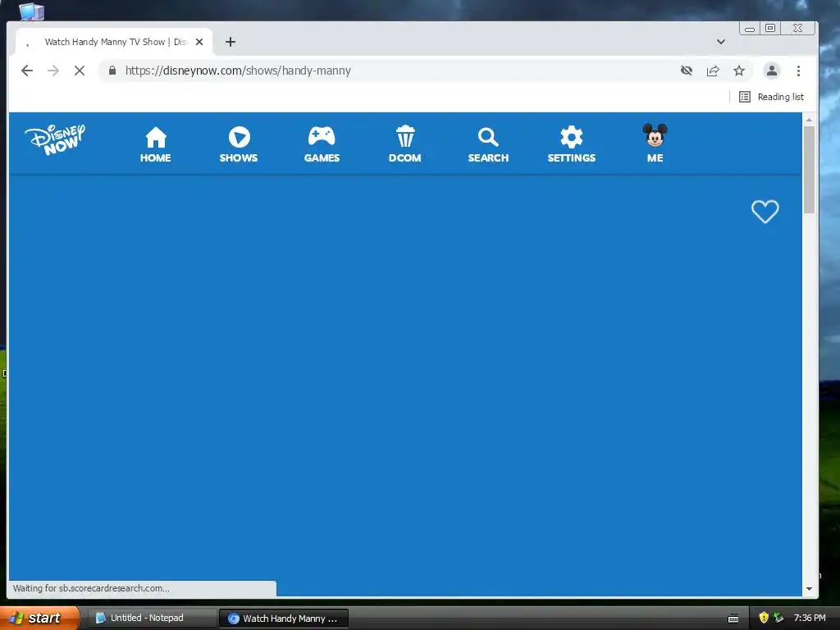Open the GAMES section

coord(322,144)
